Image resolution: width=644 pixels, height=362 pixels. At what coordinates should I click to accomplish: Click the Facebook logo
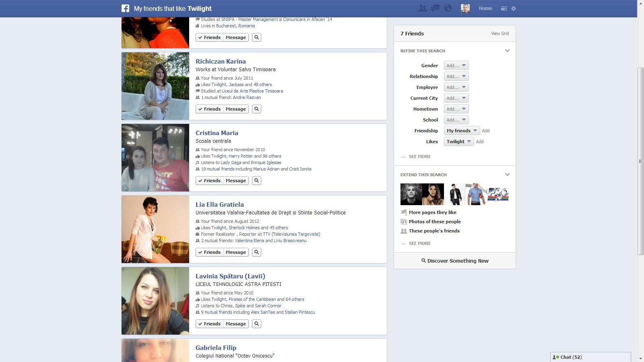pos(125,8)
